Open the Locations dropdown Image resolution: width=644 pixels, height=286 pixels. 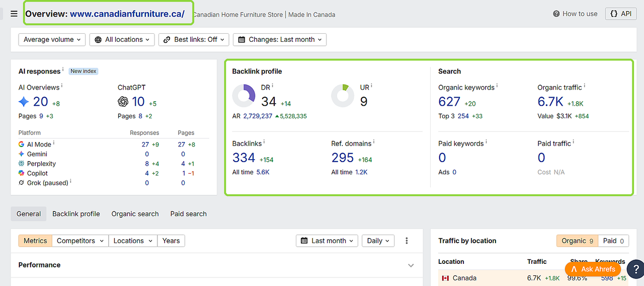coord(133,241)
